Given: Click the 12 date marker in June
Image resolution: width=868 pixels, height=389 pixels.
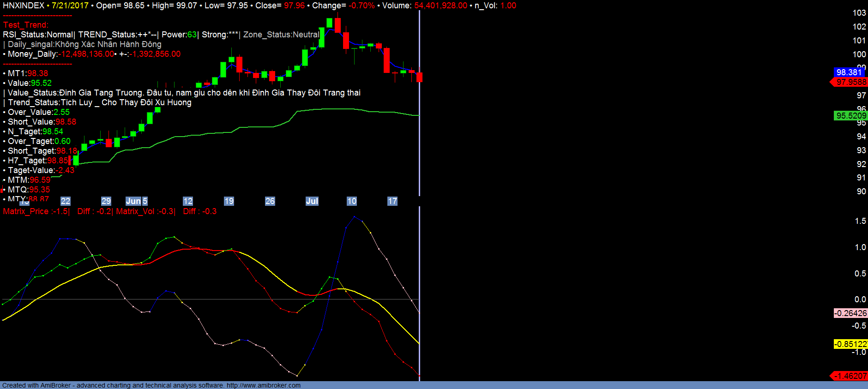Looking at the screenshot, I should pos(188,201).
